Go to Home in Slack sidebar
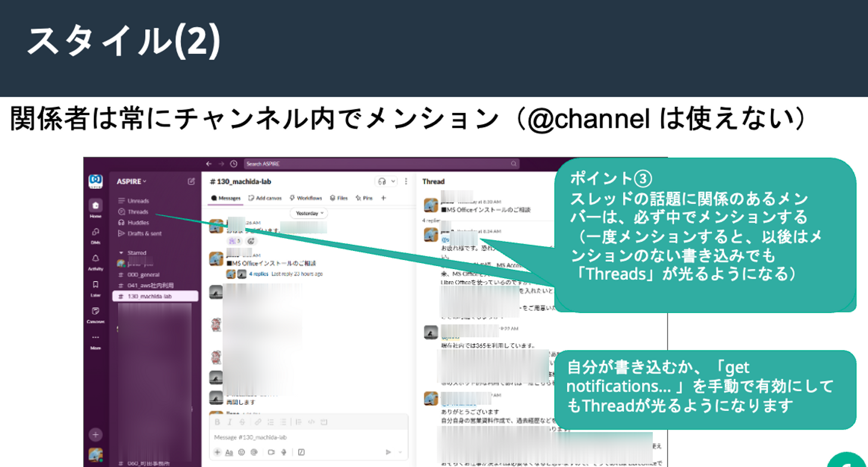The image size is (868, 467). pyautogui.click(x=95, y=208)
